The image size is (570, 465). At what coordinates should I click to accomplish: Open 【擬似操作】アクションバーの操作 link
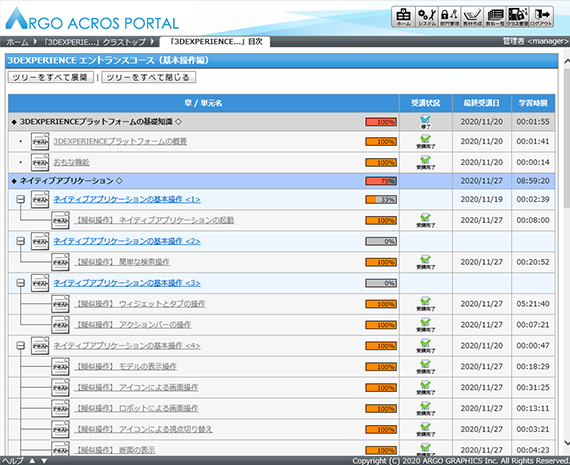tap(133, 325)
